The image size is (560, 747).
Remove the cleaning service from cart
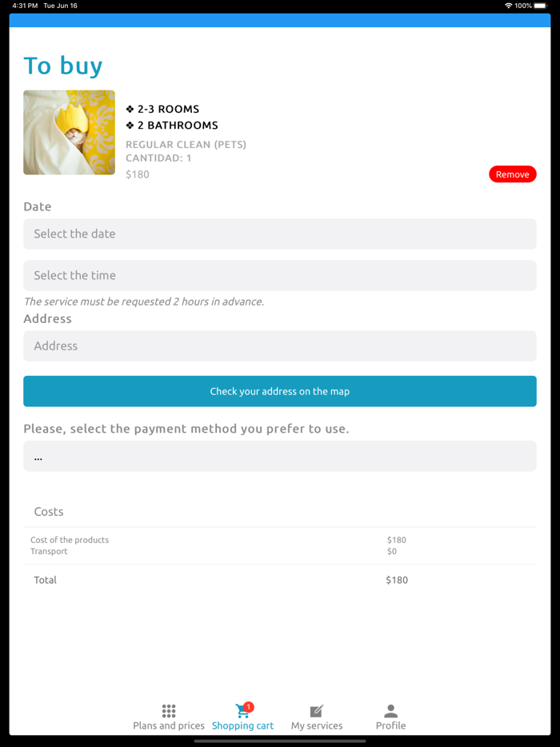512,174
